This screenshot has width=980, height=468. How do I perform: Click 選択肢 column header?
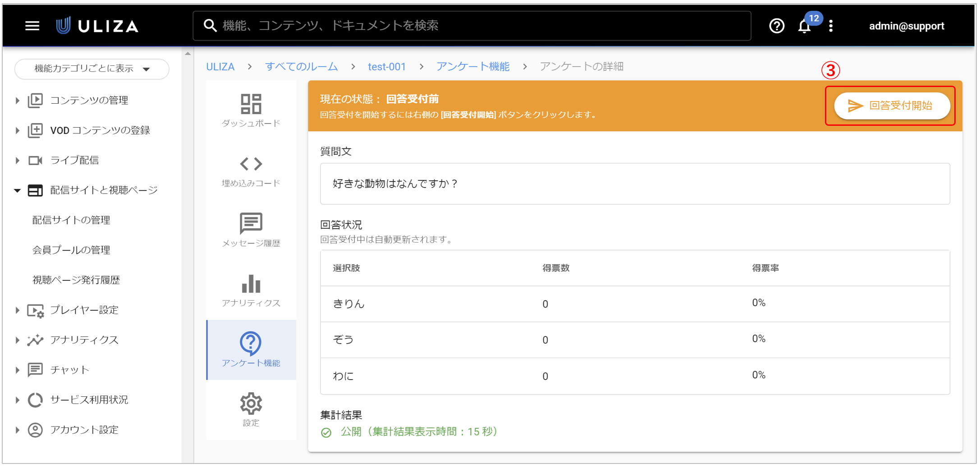point(346,268)
